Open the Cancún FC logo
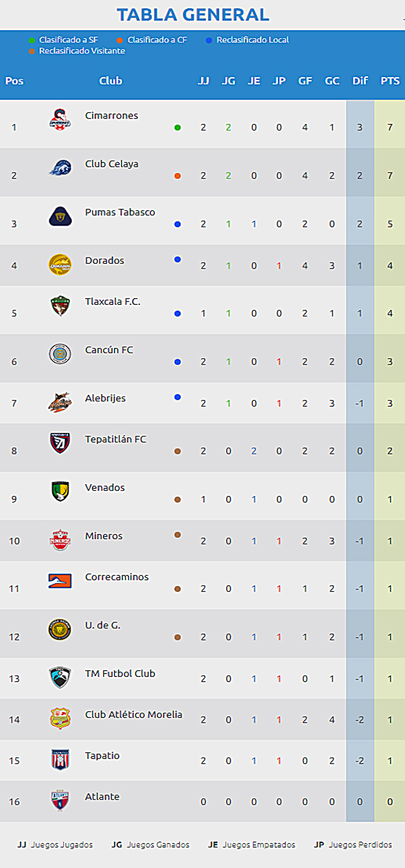 click(60, 354)
